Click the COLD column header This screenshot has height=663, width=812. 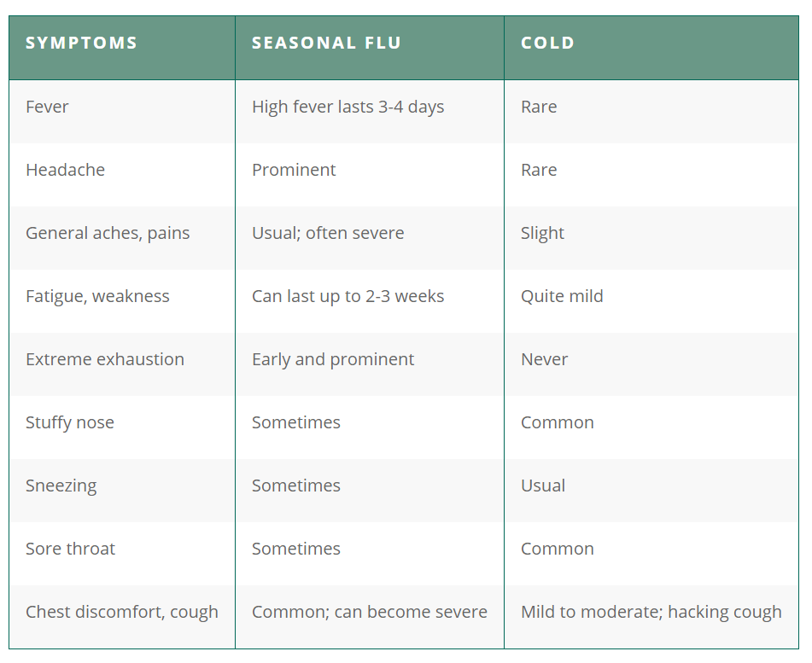tap(547, 44)
